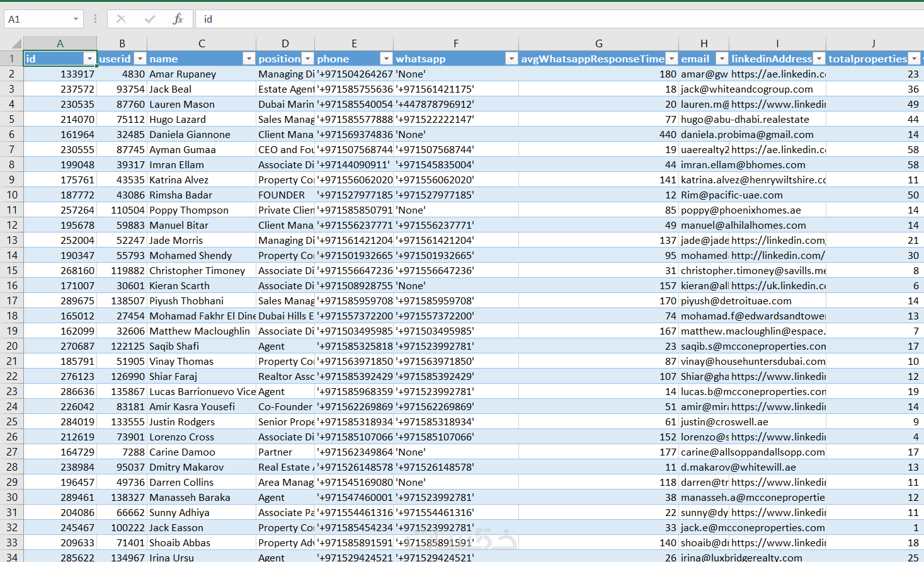Select column I header

tap(778, 43)
